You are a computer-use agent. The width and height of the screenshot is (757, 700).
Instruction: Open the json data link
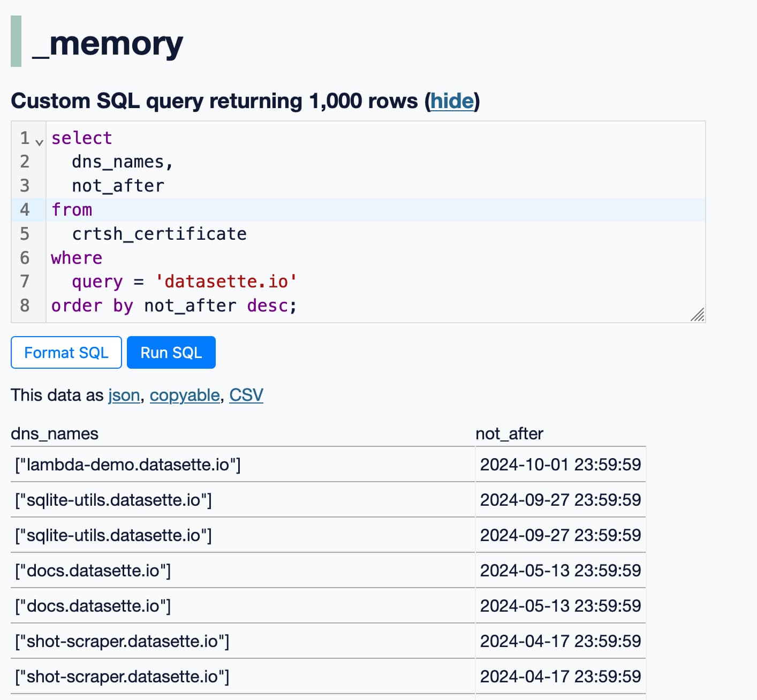click(x=124, y=395)
